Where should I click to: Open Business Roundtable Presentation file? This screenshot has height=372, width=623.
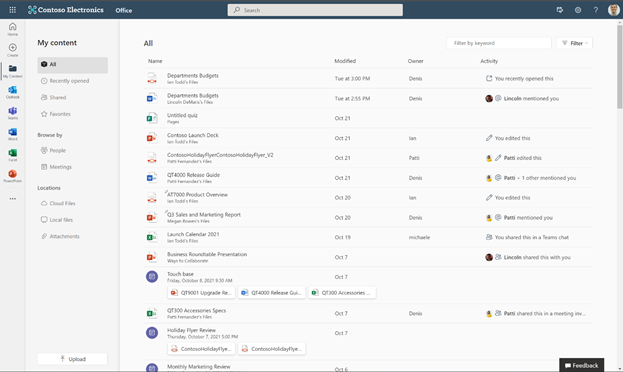[207, 254]
